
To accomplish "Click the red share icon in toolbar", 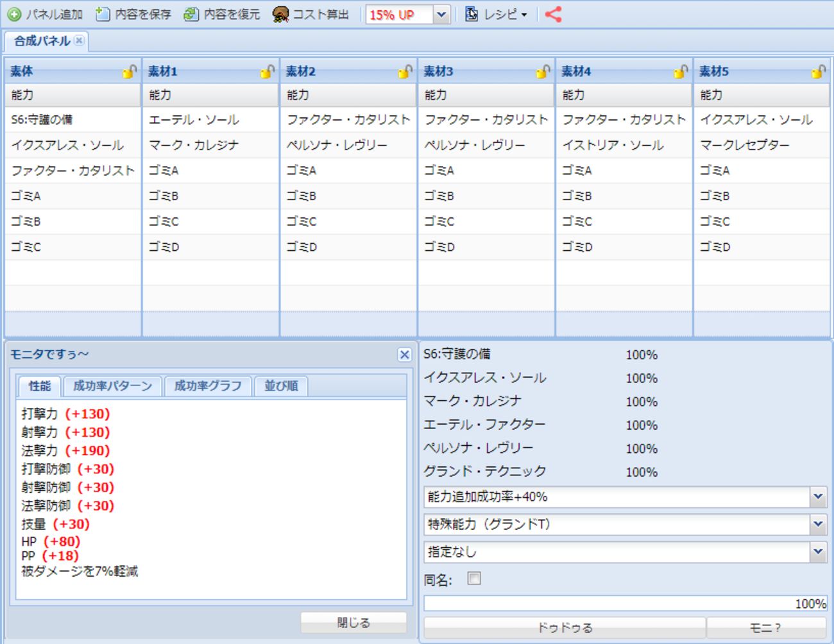I will pos(553,14).
